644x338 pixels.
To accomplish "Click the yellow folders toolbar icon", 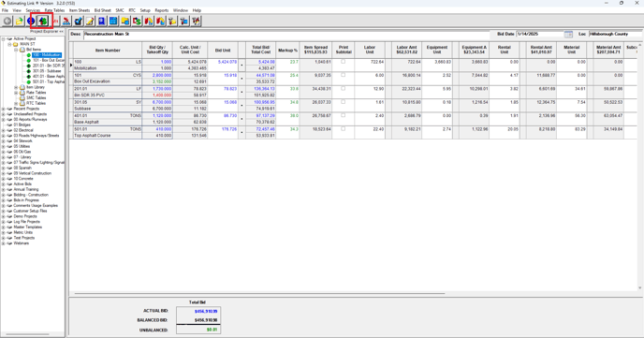I will (x=124, y=21).
